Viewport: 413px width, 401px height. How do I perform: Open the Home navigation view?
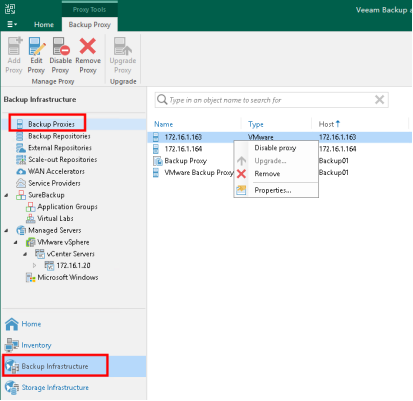(x=31, y=324)
